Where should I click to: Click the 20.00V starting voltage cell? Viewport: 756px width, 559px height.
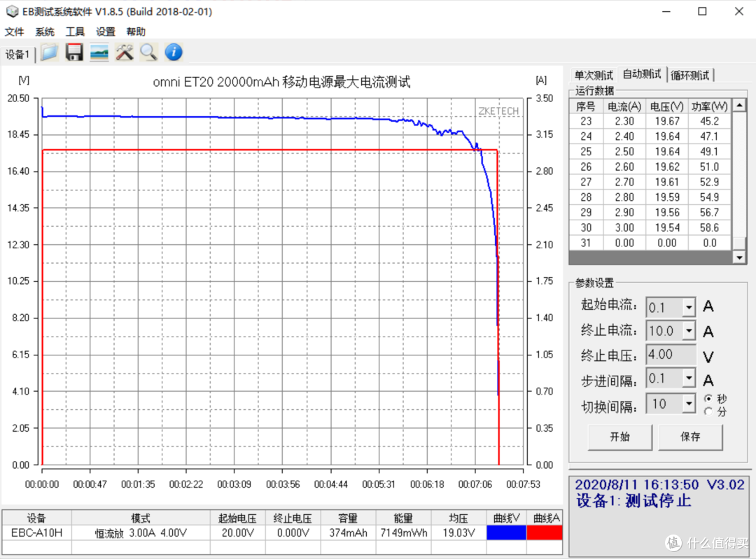coord(238,532)
